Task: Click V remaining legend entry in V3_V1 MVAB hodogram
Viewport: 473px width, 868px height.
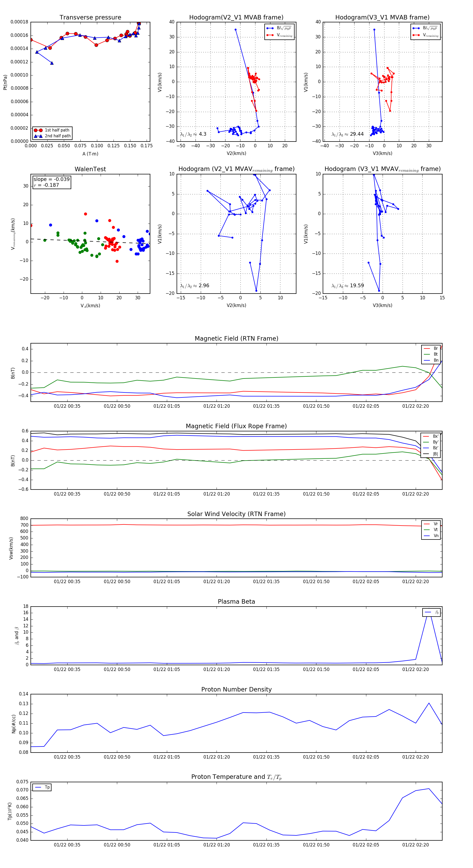Action: pos(425,35)
